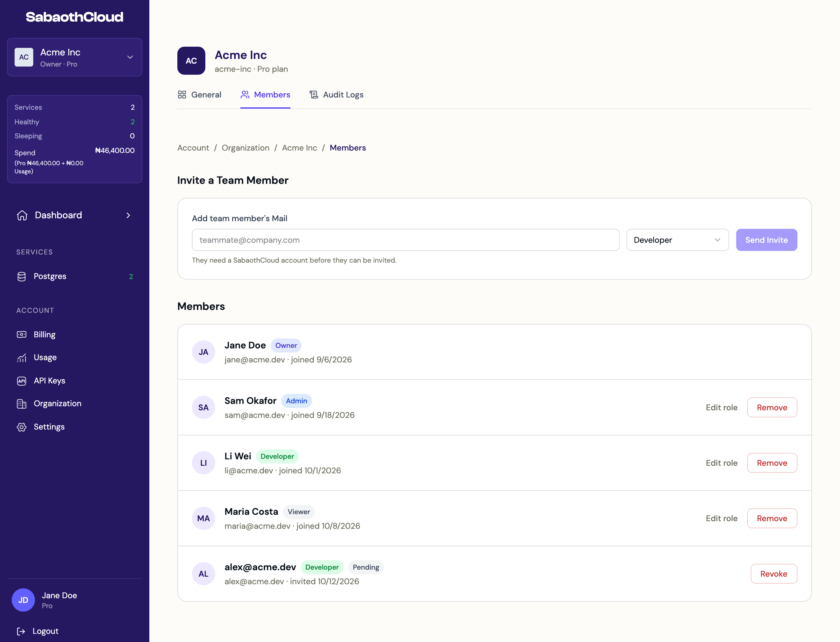840x642 pixels.
Task: Remove Li Wei from members
Action: point(772,463)
